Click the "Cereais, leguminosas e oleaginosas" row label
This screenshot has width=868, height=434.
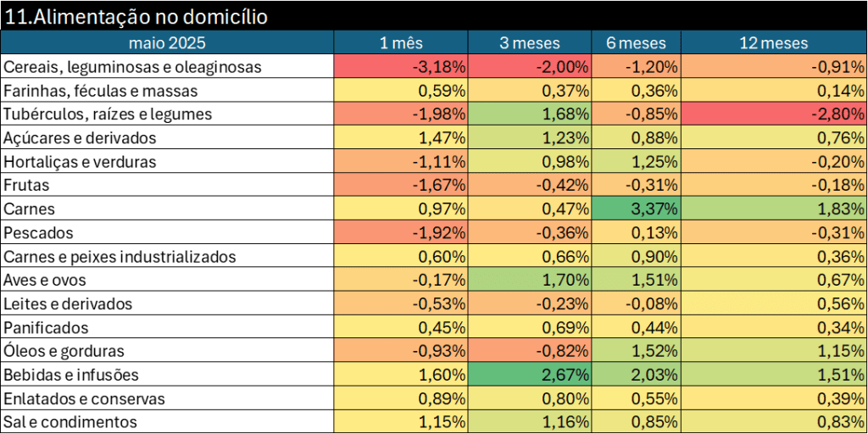pos(133,66)
